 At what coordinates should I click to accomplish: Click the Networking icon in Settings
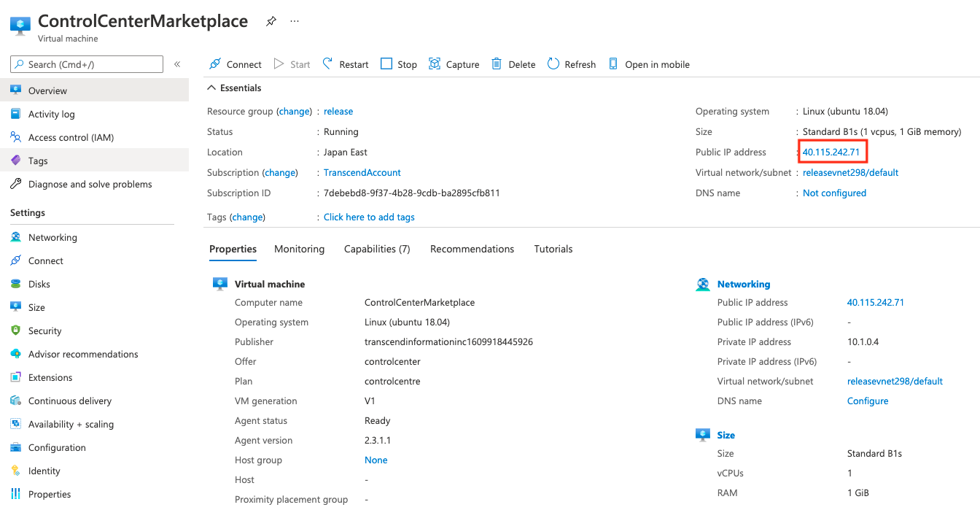coord(16,237)
